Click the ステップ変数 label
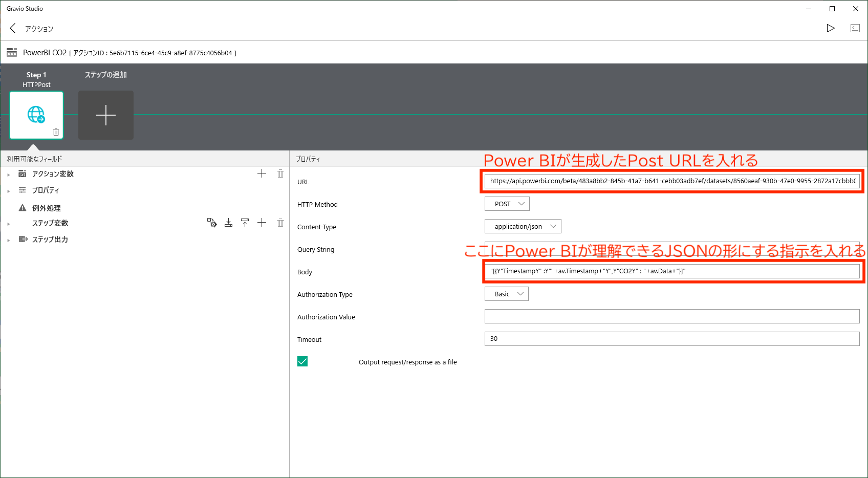 (50, 223)
